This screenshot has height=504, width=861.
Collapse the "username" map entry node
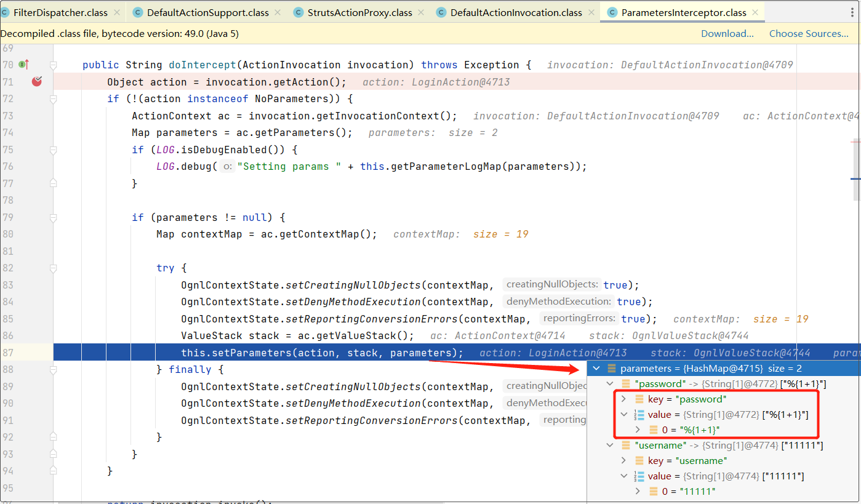point(610,445)
